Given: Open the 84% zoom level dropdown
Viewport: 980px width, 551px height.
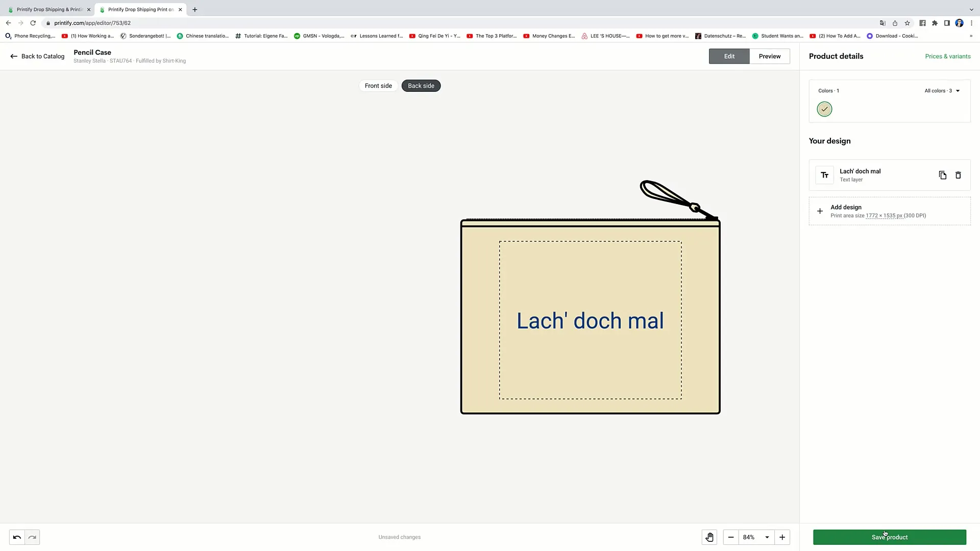Looking at the screenshot, I should click(756, 537).
